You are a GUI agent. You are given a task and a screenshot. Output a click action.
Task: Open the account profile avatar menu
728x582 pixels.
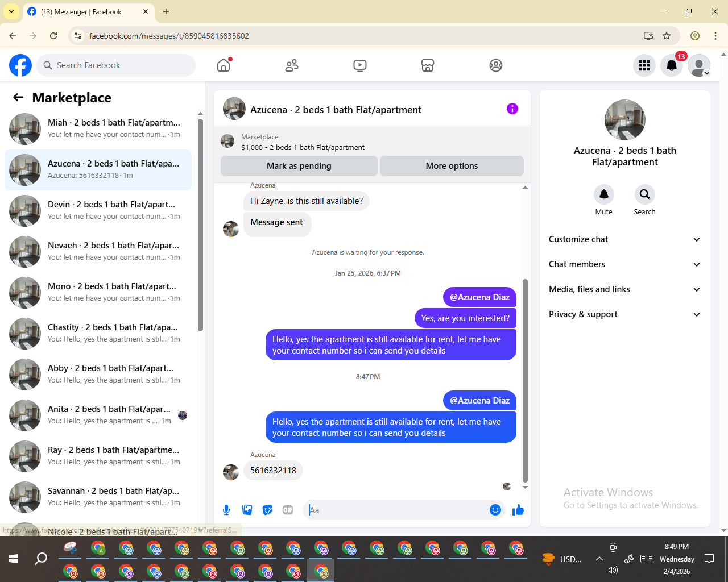pos(699,65)
